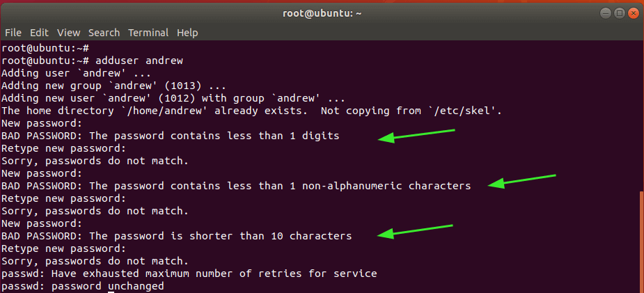The height and width of the screenshot is (293, 644).
Task: Maximize the terminal window
Action: tap(619, 13)
